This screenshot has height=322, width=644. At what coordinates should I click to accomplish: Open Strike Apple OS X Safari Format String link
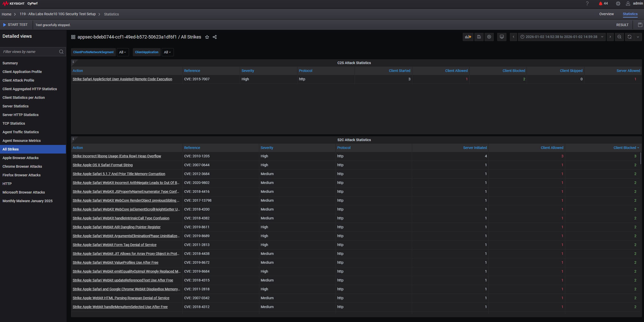coord(102,165)
